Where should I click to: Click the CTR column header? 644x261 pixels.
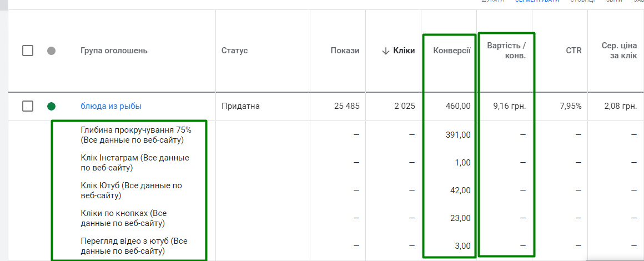[573, 51]
